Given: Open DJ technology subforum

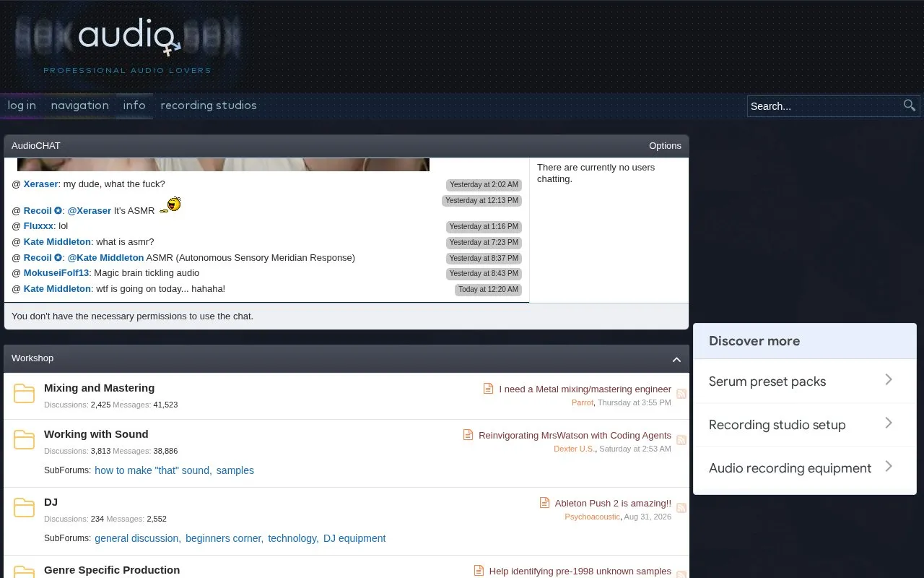Looking at the screenshot, I should [293, 538].
